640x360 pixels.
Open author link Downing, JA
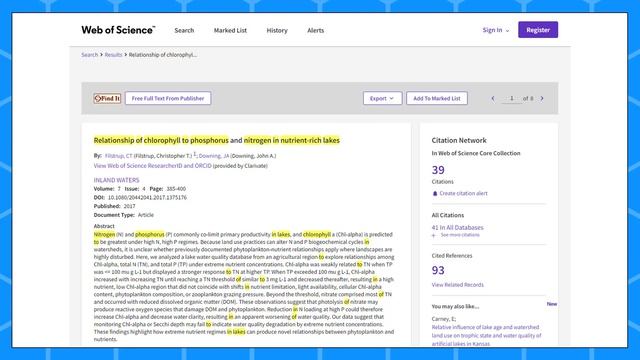tap(214, 156)
